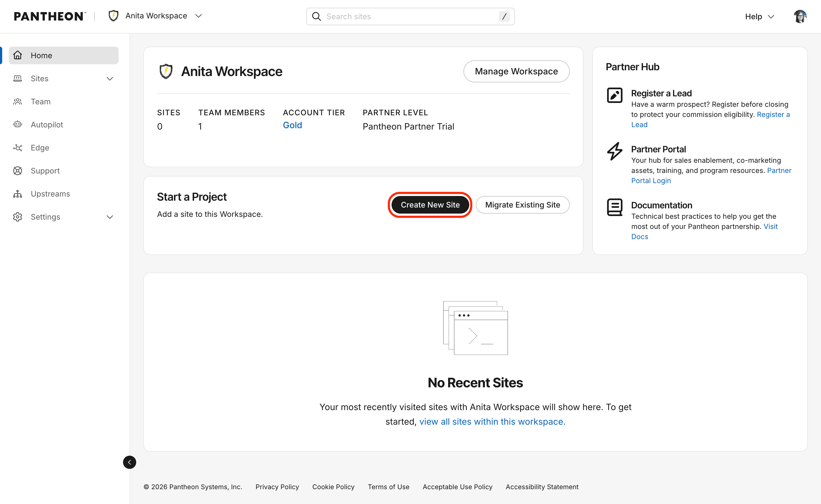Viewport: 821px width, 504px height.
Task: Open the Anita Workspace switcher dropdown
Action: click(155, 16)
